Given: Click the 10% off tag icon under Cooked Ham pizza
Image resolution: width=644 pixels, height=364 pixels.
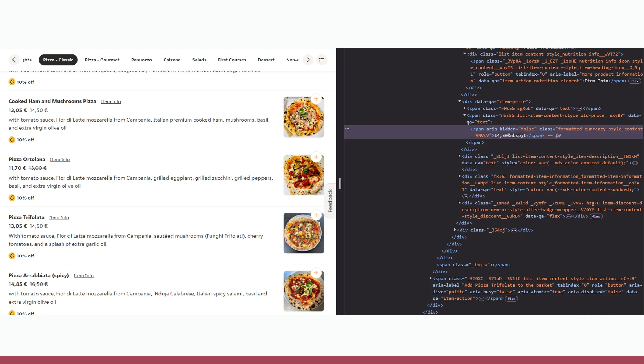Looking at the screenshot, I should [12, 140].
